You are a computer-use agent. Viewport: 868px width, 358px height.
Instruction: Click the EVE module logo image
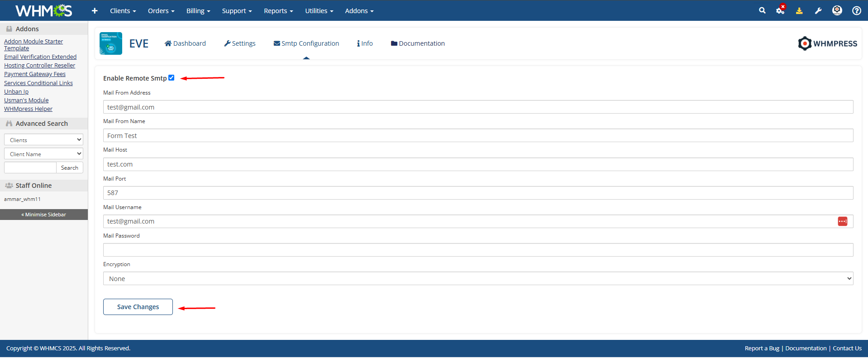pyautogui.click(x=111, y=43)
